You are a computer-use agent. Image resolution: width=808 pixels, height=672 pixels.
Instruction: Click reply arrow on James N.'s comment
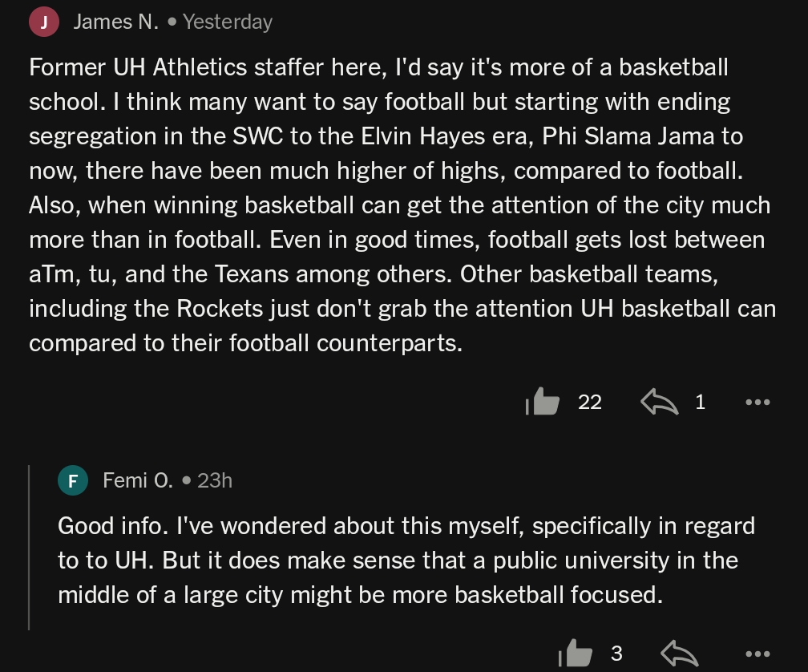pyautogui.click(x=659, y=402)
